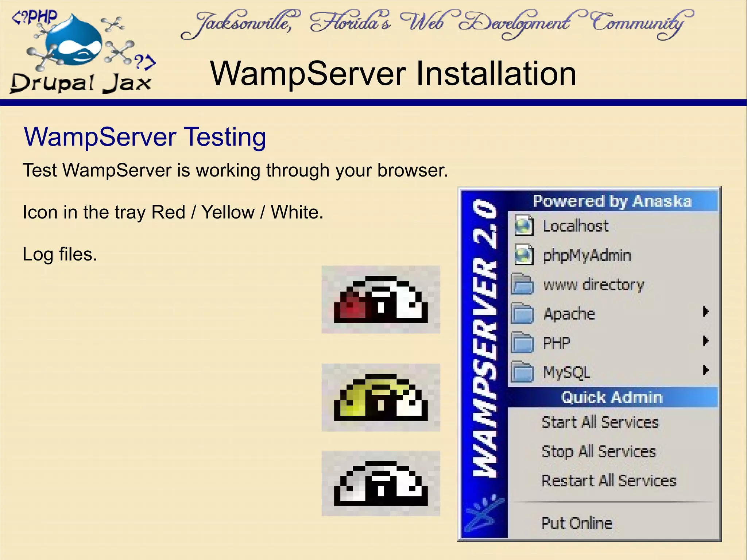Screen dimensions: 747x560
Task: Click the phpMyAdmin globe icon
Action: pos(524,255)
